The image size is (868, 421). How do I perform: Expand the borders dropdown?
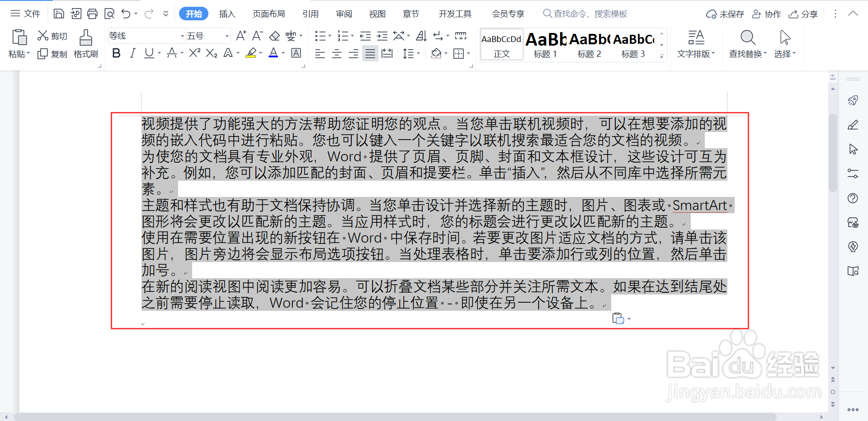click(x=469, y=54)
